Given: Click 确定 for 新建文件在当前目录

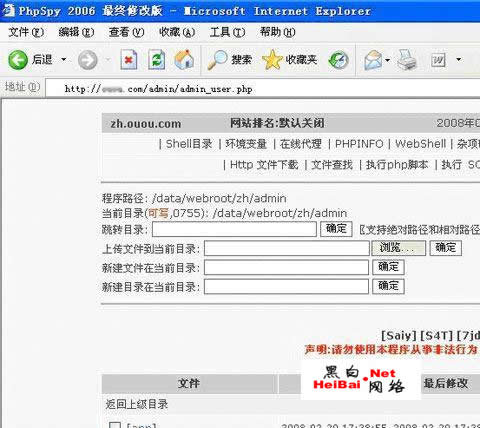Looking at the screenshot, I should (x=388, y=267).
